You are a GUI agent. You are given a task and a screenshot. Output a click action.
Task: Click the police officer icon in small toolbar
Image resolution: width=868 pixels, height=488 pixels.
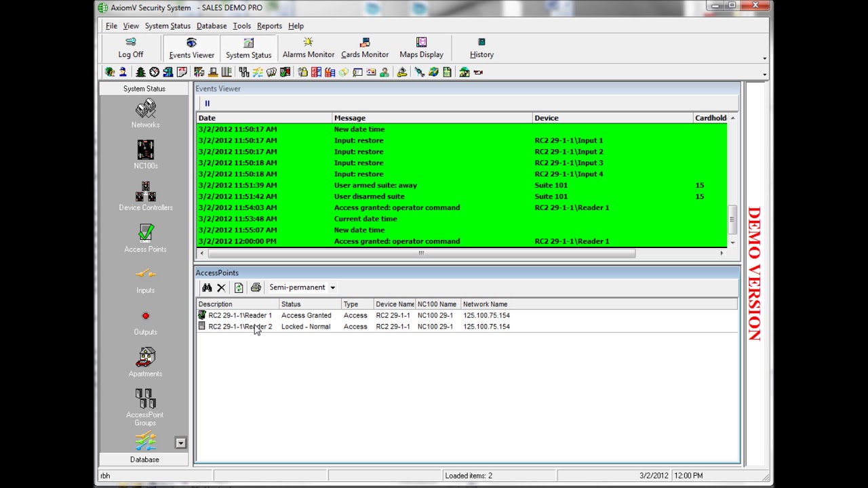click(123, 72)
